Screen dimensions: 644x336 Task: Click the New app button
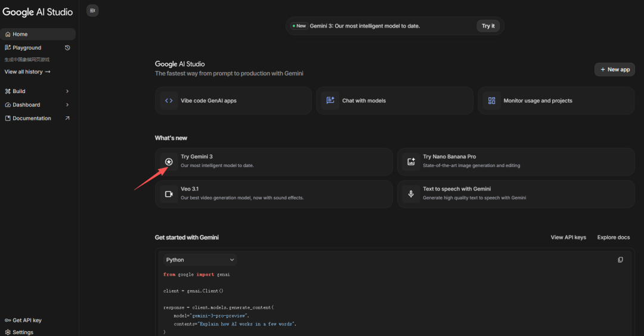click(x=614, y=69)
